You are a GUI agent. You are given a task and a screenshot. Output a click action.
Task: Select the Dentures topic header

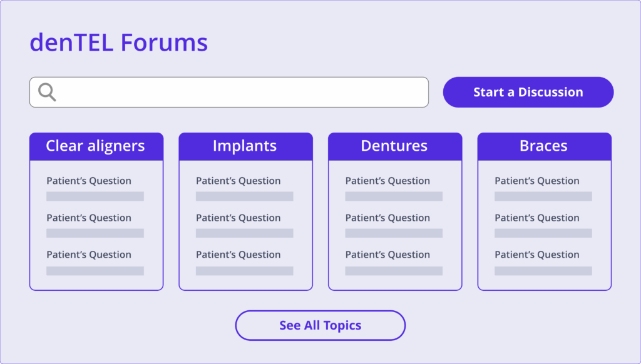click(395, 146)
